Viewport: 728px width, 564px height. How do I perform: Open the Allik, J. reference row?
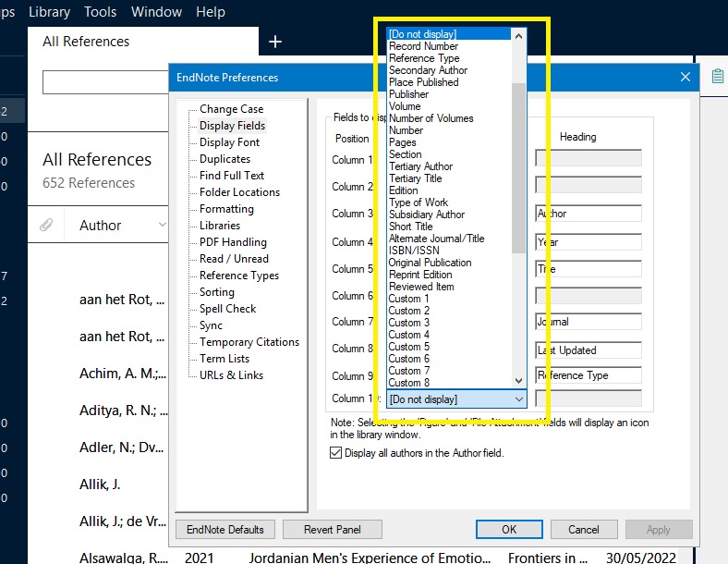pyautogui.click(x=100, y=484)
